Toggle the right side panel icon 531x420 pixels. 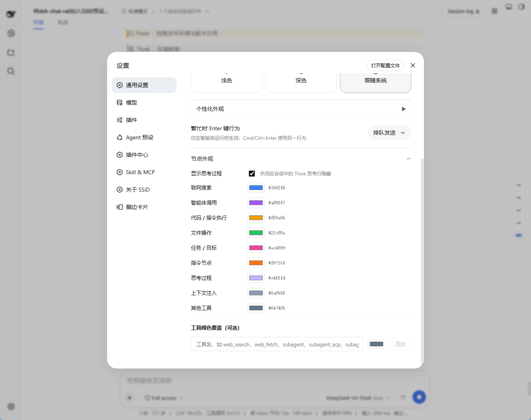point(521,7)
